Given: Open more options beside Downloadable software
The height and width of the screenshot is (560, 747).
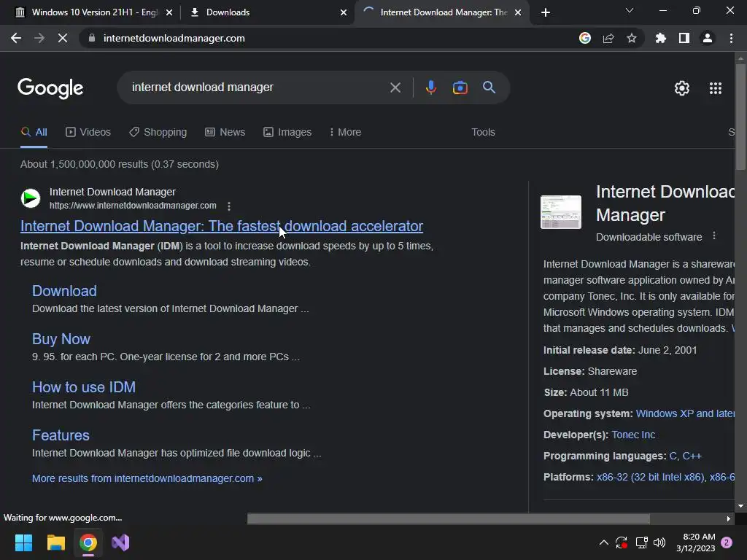Looking at the screenshot, I should [x=714, y=236].
